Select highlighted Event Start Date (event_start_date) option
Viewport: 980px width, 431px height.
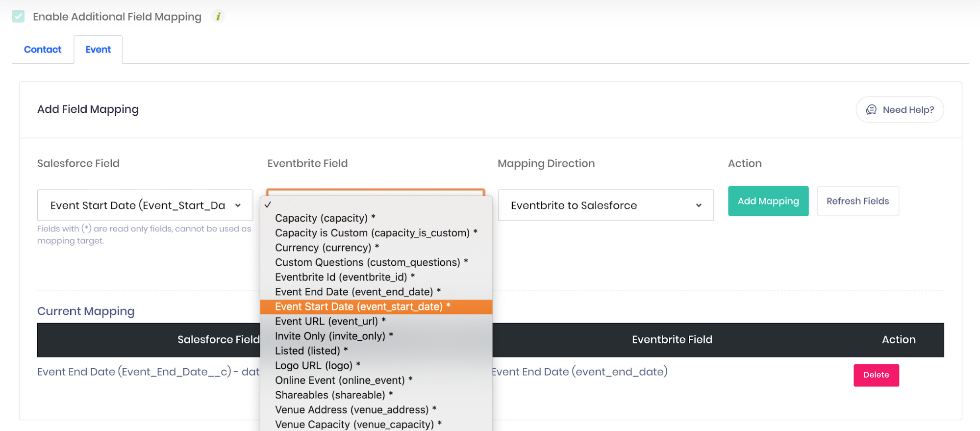(376, 306)
